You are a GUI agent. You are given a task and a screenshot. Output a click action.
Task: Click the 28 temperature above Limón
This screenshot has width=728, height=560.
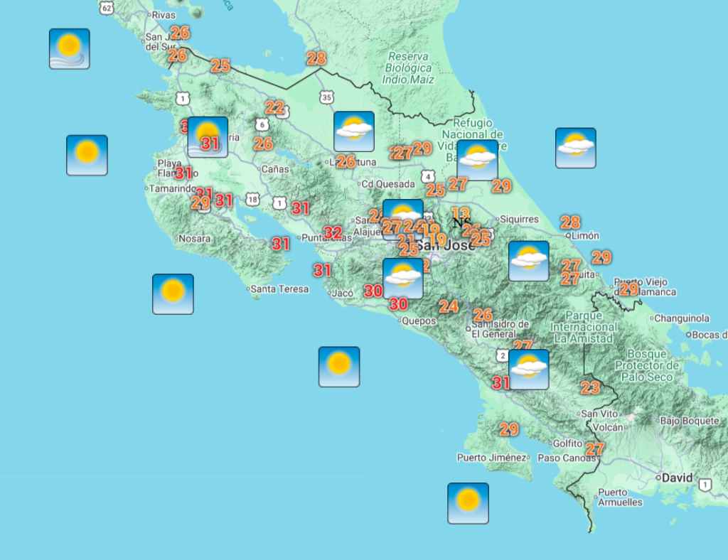[570, 222]
